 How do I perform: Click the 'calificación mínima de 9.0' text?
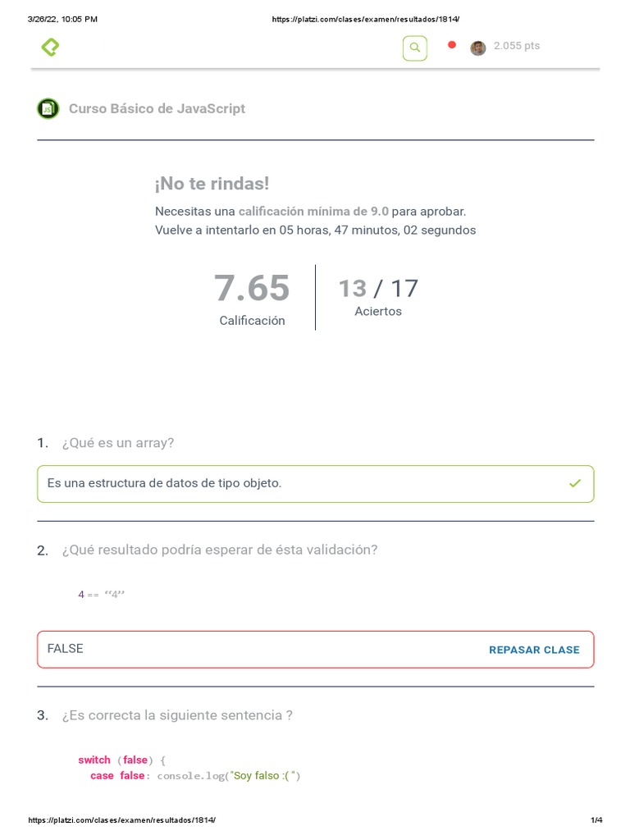point(313,212)
